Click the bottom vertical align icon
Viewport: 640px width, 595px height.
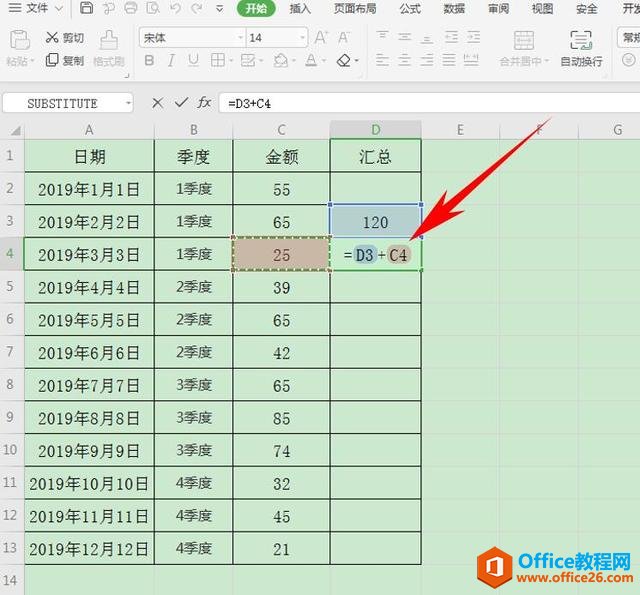coord(427,38)
